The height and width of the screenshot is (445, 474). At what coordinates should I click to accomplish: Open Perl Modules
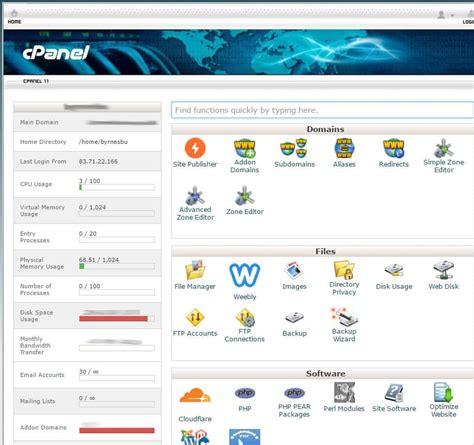pos(344,397)
